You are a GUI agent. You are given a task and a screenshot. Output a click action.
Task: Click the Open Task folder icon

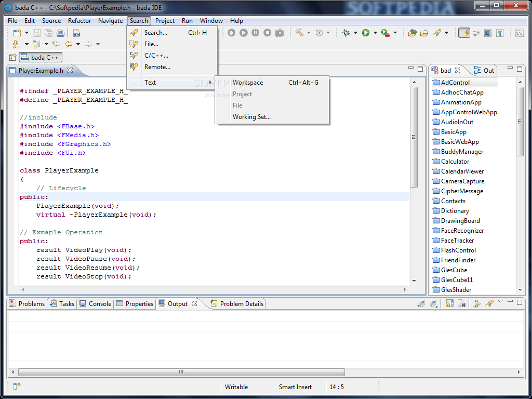pyautogui.click(x=424, y=33)
